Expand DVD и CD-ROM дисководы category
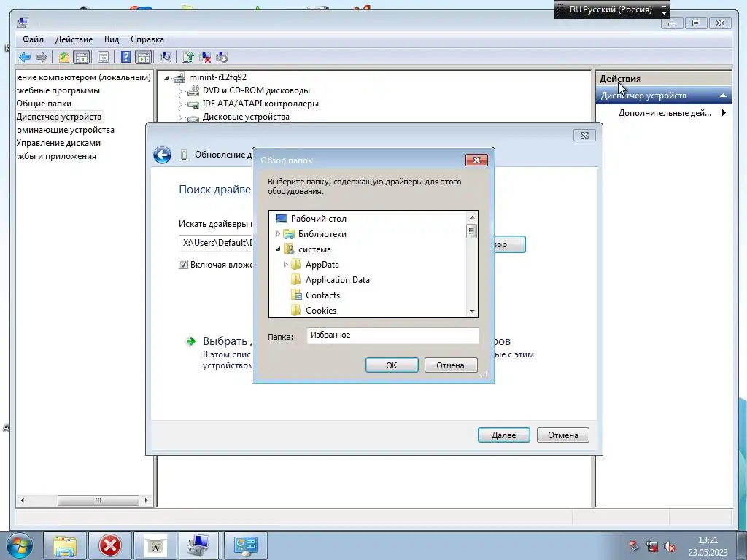747x560 pixels. point(181,90)
